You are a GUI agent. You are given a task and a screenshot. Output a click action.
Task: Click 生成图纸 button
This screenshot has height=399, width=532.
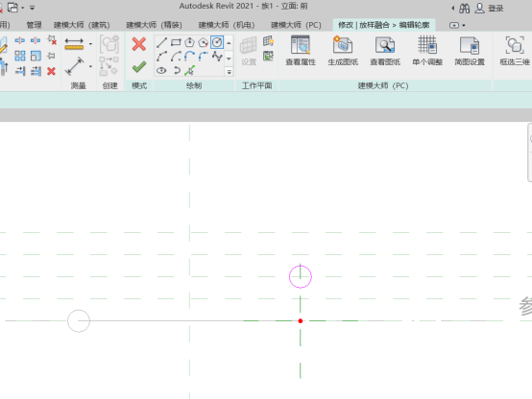(343, 51)
